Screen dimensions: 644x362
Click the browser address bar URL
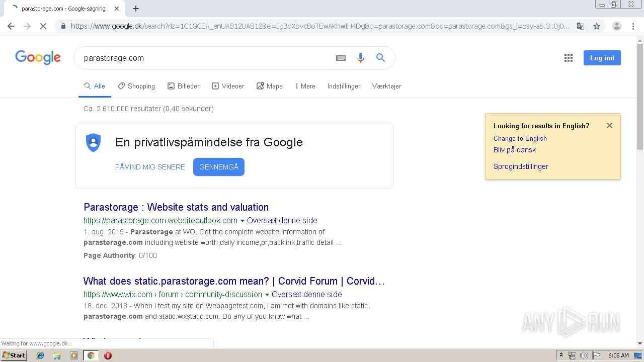click(x=320, y=26)
